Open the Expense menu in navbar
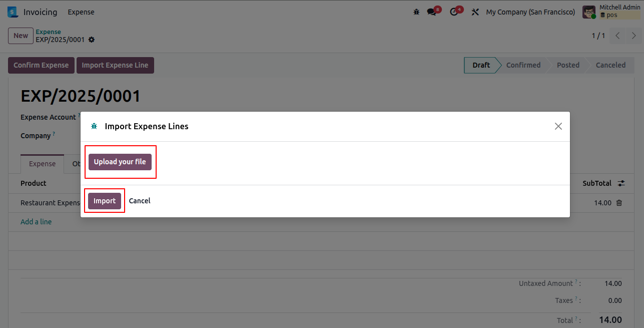Viewport: 644px width, 328px height. (81, 12)
